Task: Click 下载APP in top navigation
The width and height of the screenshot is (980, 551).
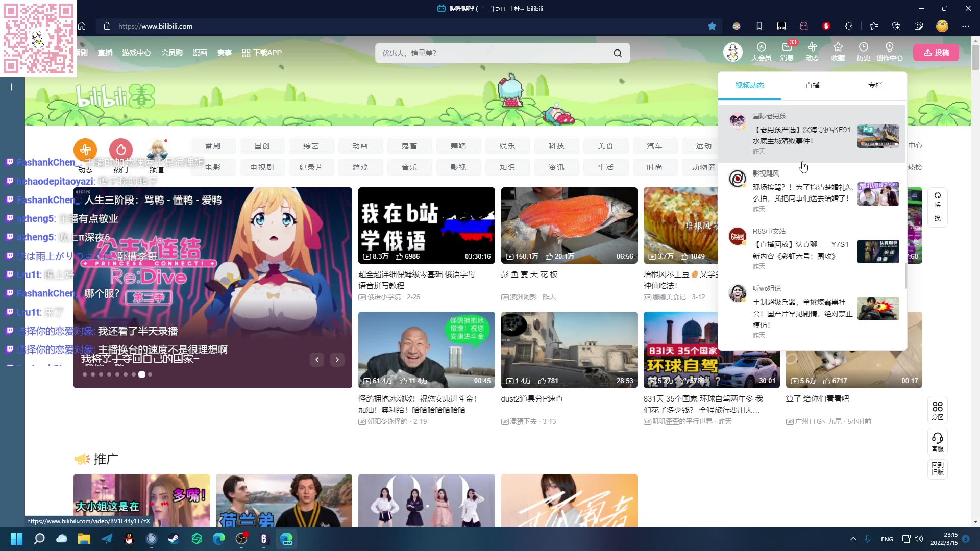Action: 262,53
